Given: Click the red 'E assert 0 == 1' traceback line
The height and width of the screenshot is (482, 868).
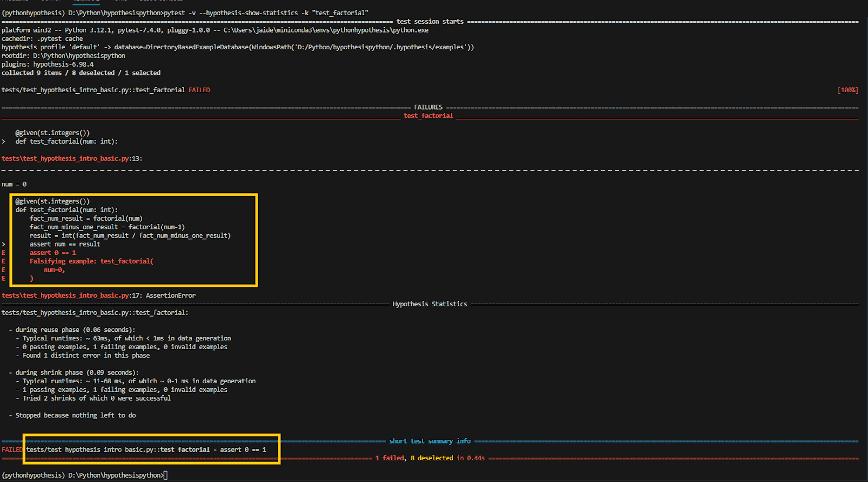Looking at the screenshot, I should click(x=53, y=253).
